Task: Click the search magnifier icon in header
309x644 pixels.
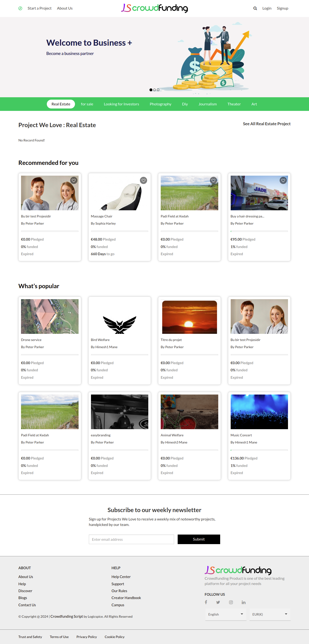Action: tap(255, 8)
